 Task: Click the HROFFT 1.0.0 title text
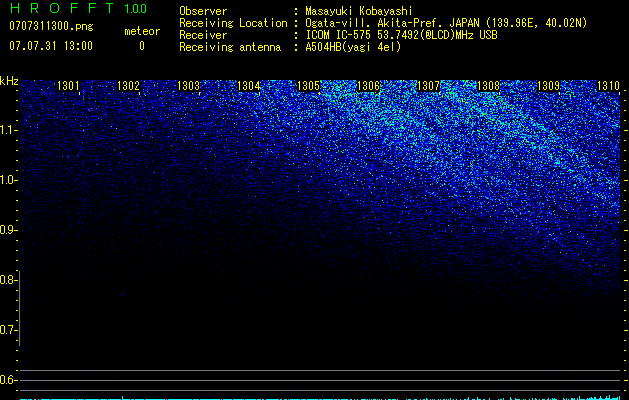point(78,8)
